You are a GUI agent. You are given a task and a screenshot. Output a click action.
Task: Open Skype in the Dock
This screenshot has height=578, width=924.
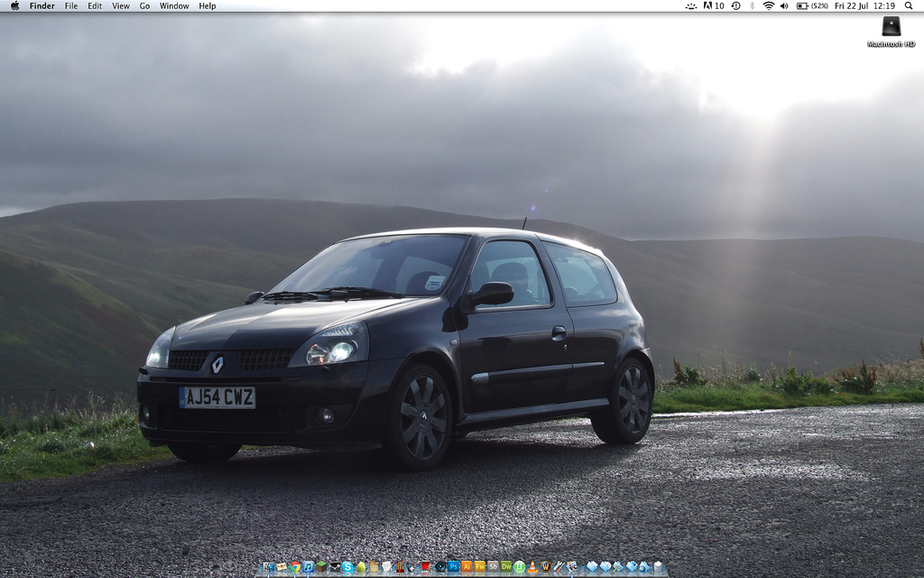[347, 567]
